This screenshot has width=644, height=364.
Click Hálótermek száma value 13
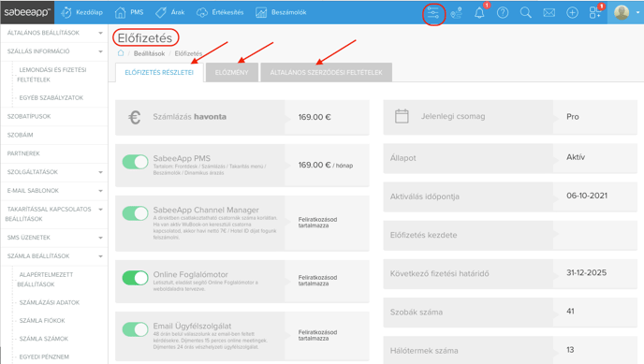pos(570,350)
